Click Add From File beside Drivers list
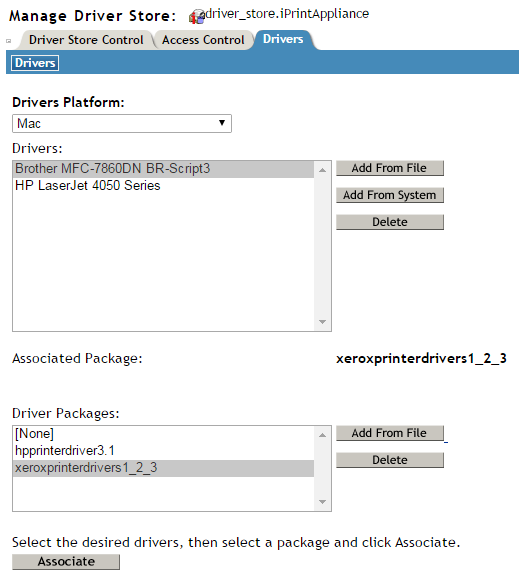Image resolution: width=519 pixels, height=583 pixels. pyautogui.click(x=390, y=168)
